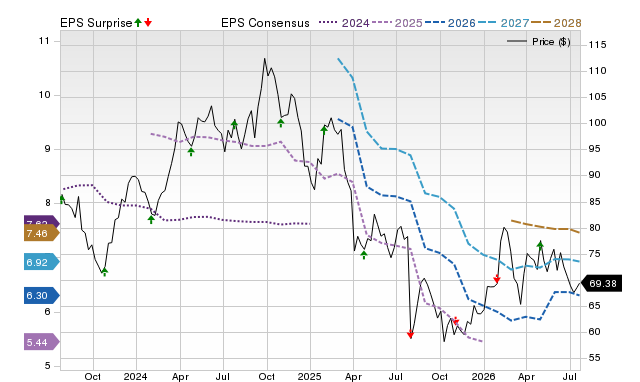Click the 90 label on right price axis

coord(595,175)
